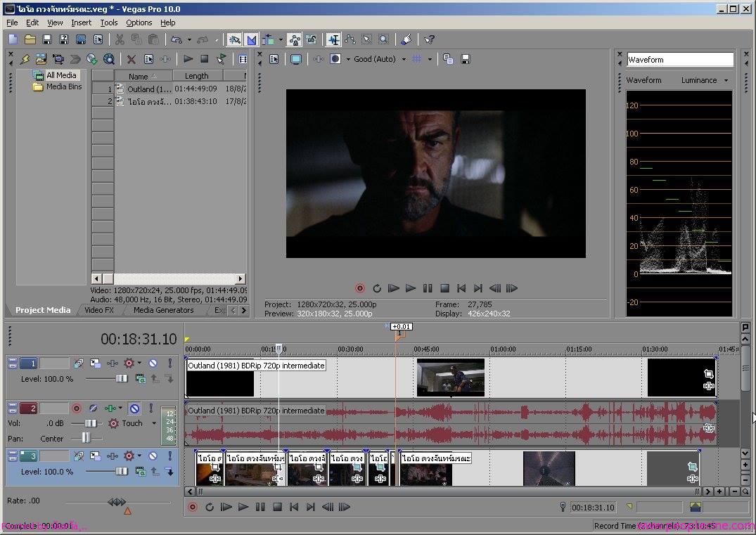Switch to the Media Generators tab

163,310
